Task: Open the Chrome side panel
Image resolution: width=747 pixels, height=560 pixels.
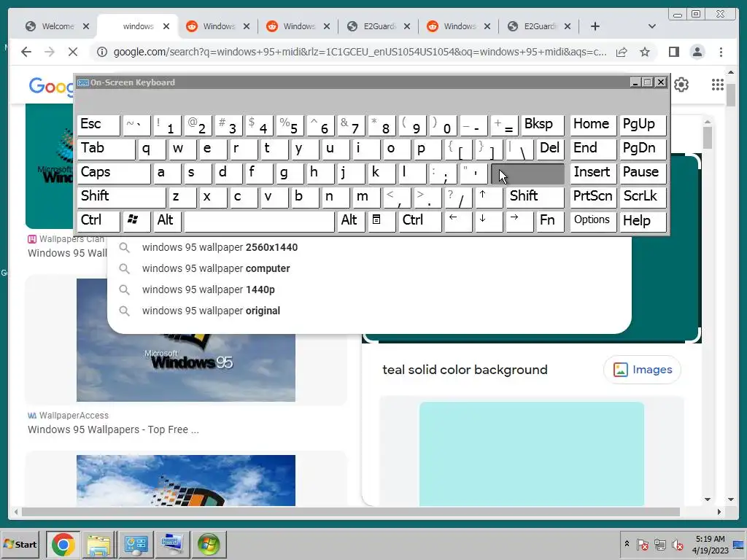Action: point(673,52)
